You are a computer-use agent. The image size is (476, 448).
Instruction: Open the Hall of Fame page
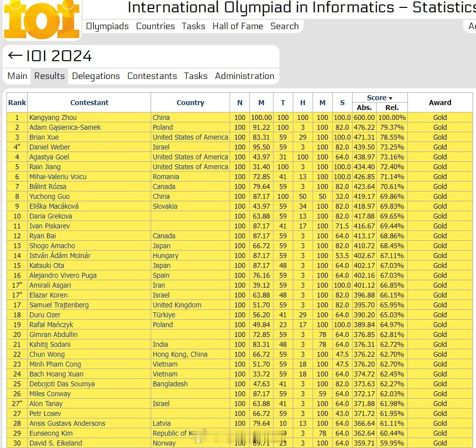click(238, 26)
